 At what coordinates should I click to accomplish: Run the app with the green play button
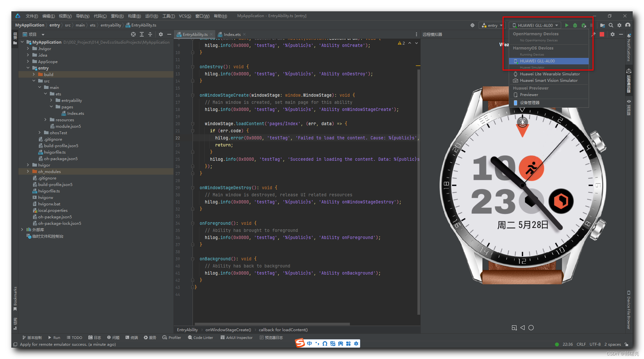tap(567, 25)
